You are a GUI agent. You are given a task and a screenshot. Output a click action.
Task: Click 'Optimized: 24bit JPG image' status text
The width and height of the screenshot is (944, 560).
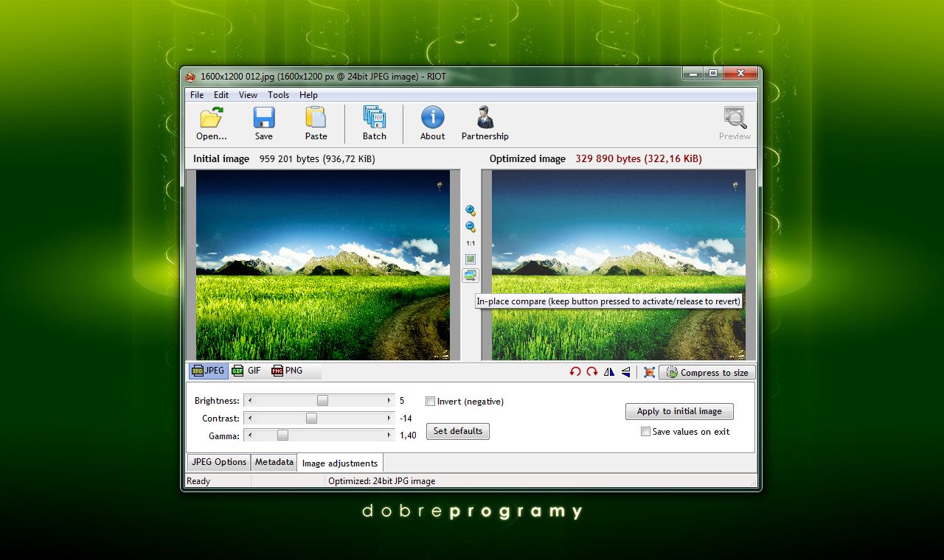[382, 481]
